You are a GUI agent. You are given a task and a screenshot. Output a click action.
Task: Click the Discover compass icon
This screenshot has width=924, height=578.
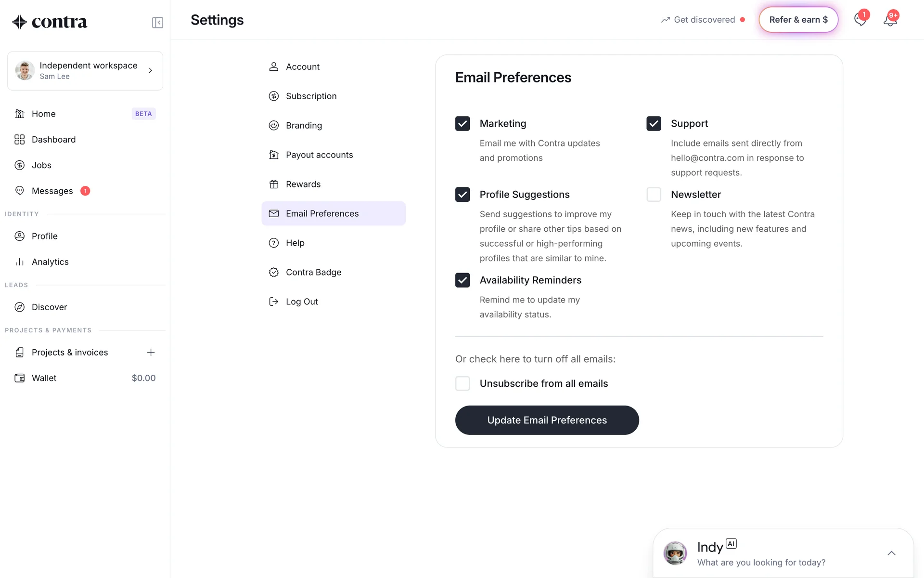(20, 307)
